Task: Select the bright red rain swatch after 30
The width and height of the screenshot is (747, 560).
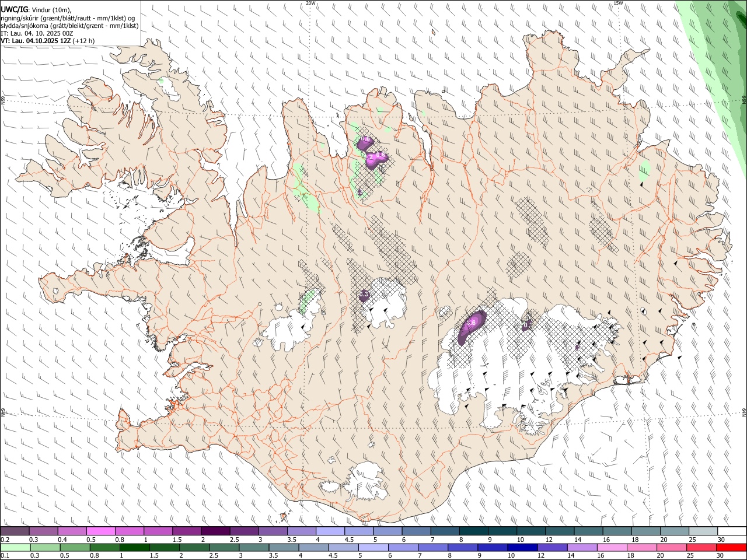Action: pyautogui.click(x=732, y=548)
